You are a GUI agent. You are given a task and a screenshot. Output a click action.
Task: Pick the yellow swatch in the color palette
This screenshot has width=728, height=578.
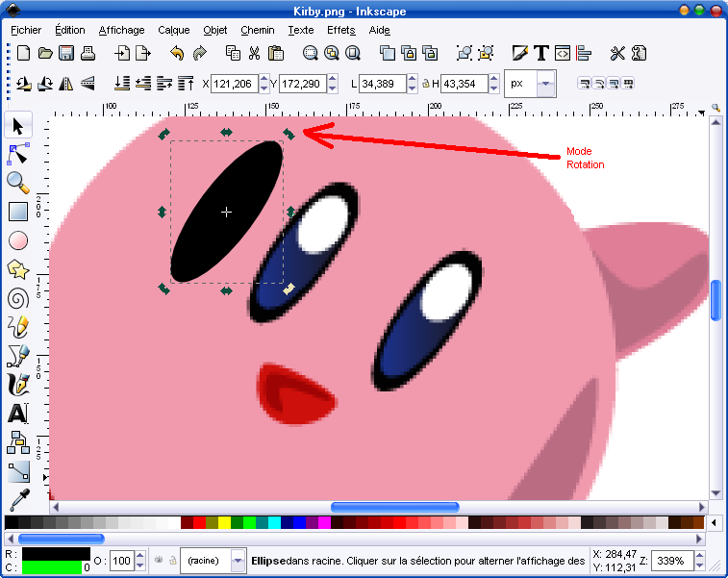(x=224, y=523)
